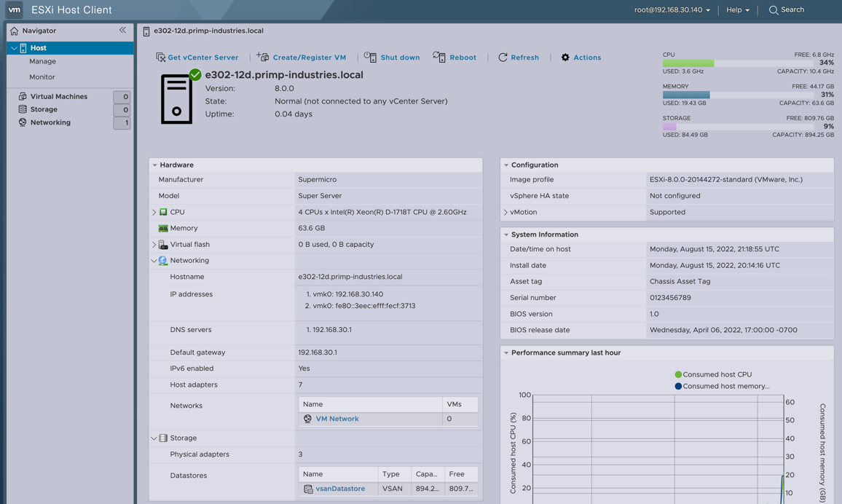Collapse the Navigator panel with double-arrow icon
This screenshot has width=842, height=504.
(122, 30)
